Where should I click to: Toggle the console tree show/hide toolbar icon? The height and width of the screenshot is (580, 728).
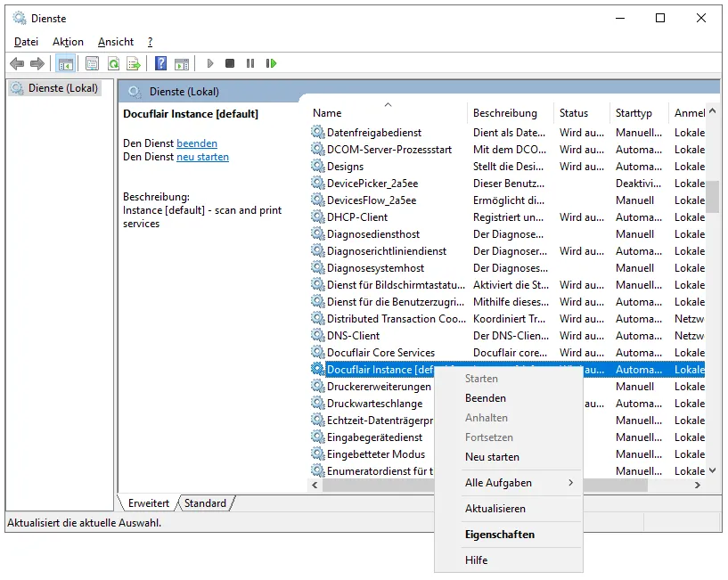65,63
